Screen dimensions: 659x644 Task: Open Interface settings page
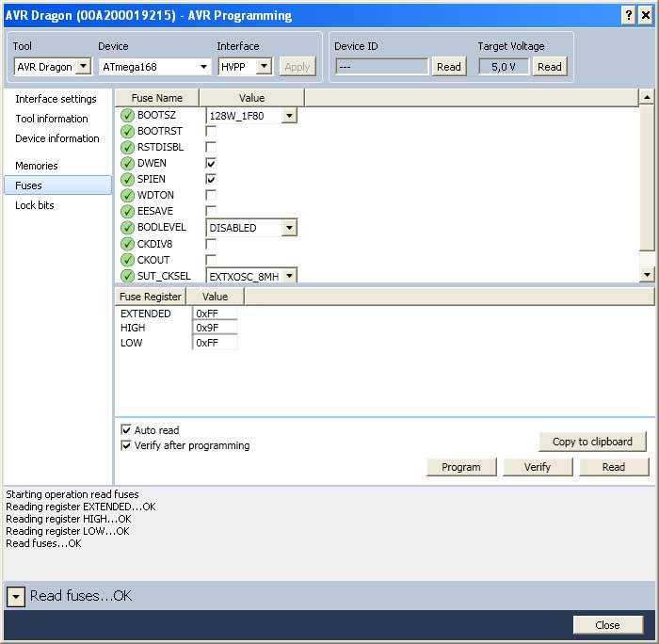(56, 99)
